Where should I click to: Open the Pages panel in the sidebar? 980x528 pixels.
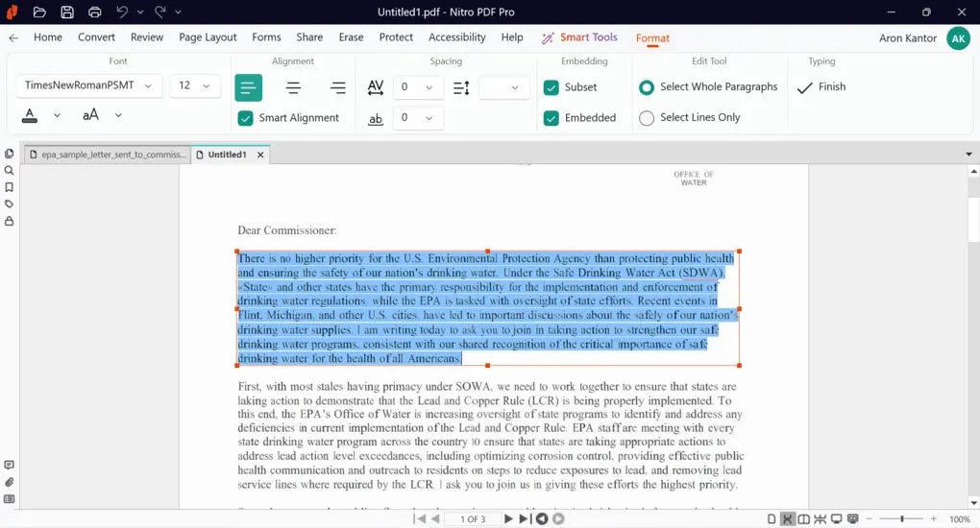10,154
